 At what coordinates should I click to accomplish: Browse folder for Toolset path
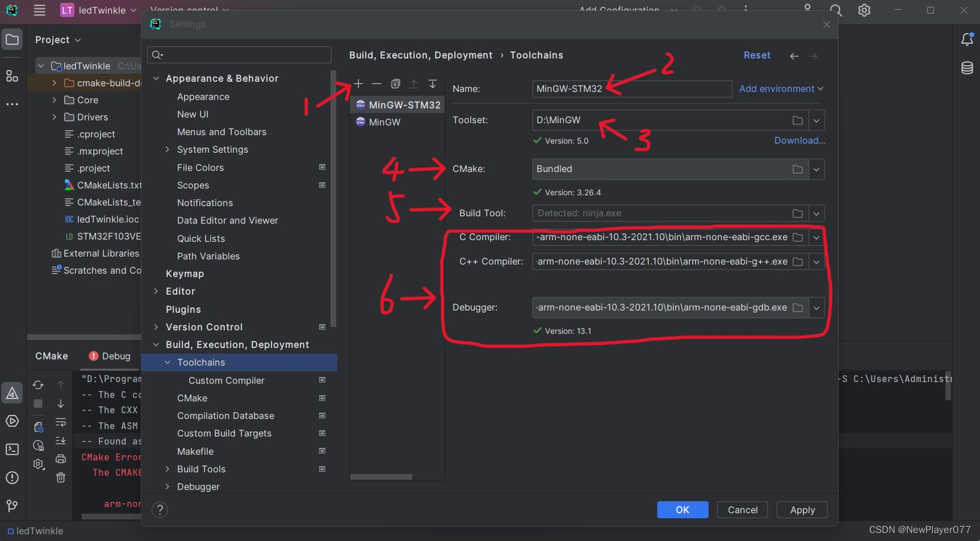click(798, 120)
